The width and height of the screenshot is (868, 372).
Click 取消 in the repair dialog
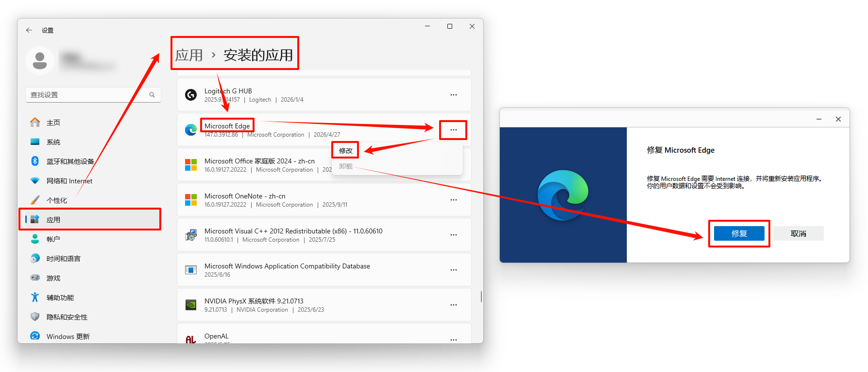[798, 233]
